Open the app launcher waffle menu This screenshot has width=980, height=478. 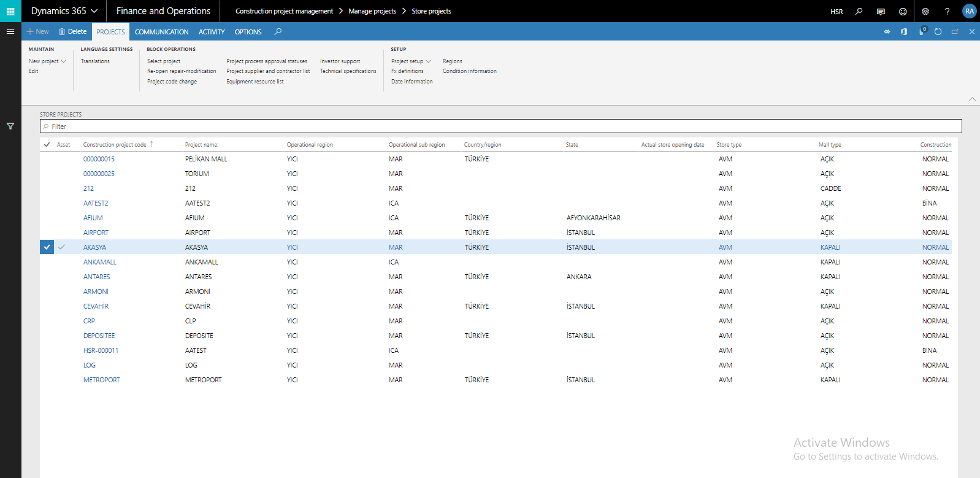coord(10,11)
